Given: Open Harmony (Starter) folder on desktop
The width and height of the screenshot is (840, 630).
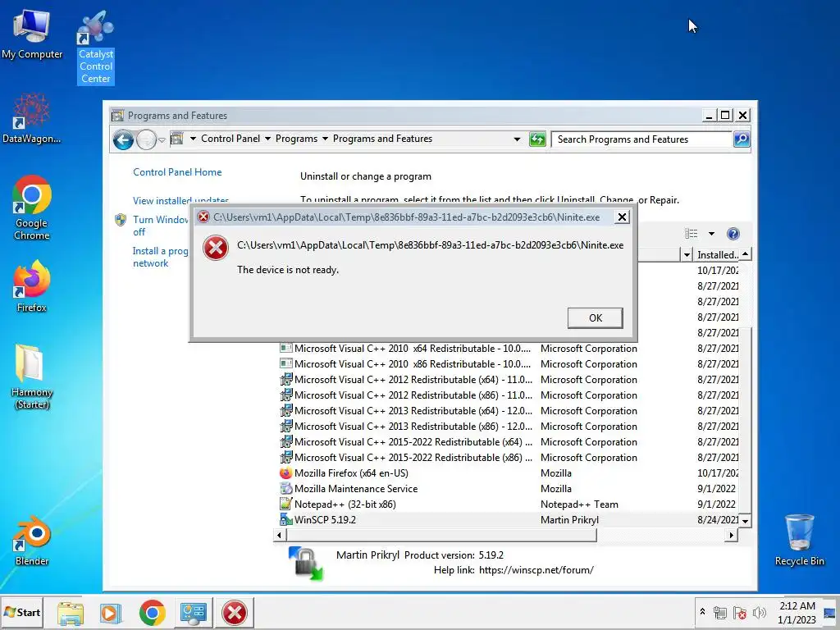Looking at the screenshot, I should (32, 377).
